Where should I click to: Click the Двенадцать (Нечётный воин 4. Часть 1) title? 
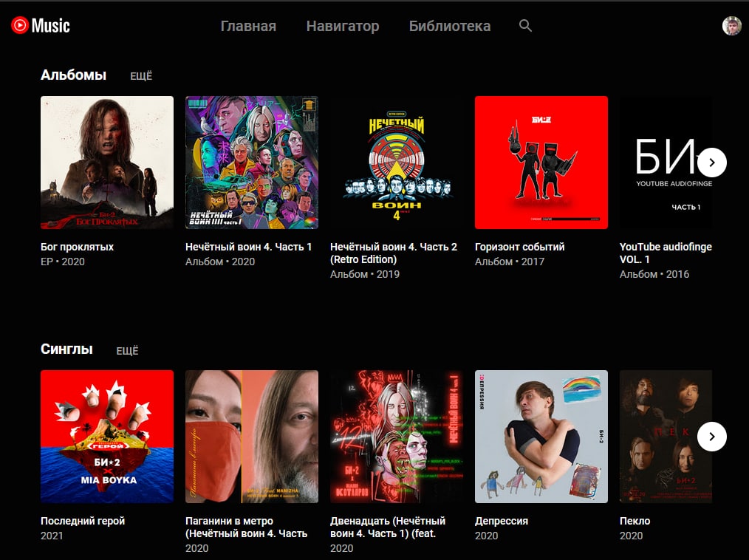tap(388, 527)
